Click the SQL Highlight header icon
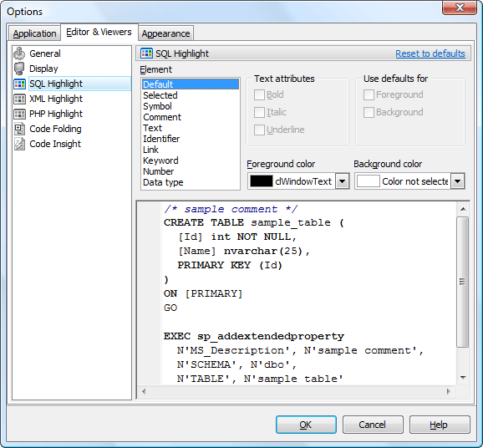This screenshot has width=483, height=448. pyautogui.click(x=146, y=53)
